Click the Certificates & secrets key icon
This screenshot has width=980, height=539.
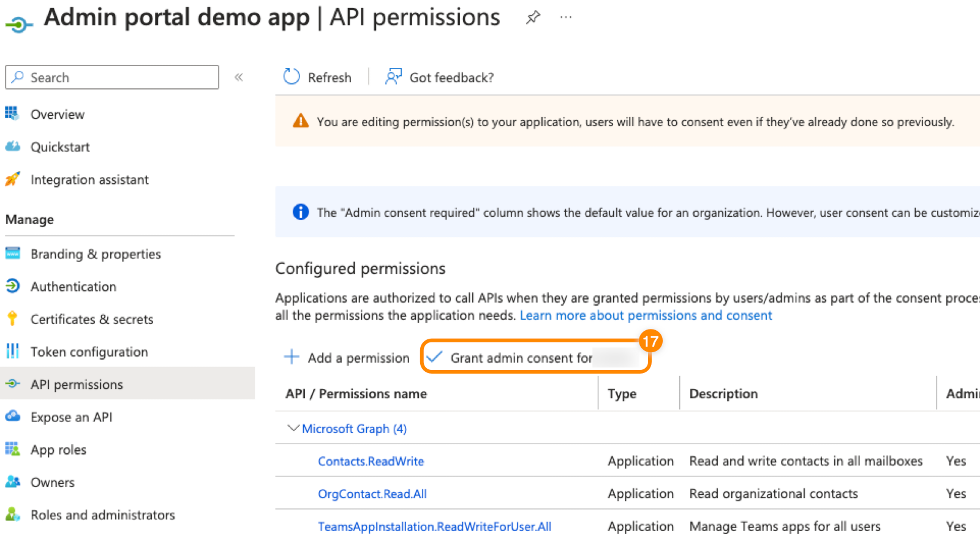[x=12, y=318]
